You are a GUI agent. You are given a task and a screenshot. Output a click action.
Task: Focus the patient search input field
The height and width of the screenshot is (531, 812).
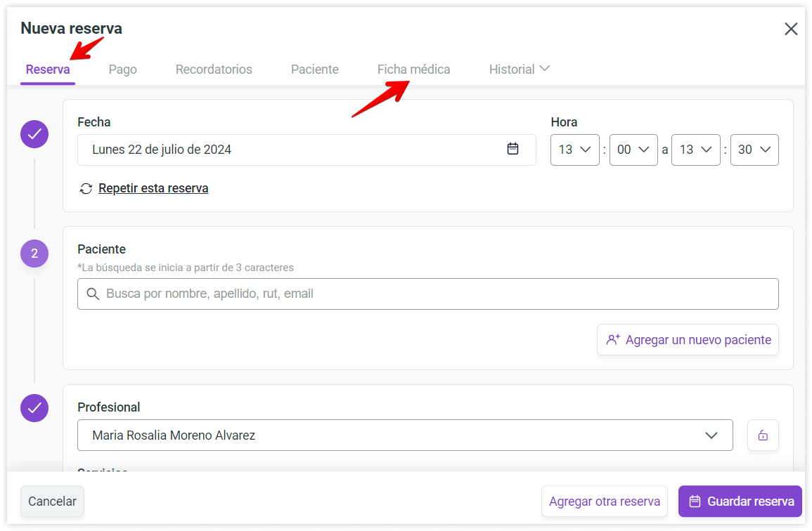(x=427, y=294)
